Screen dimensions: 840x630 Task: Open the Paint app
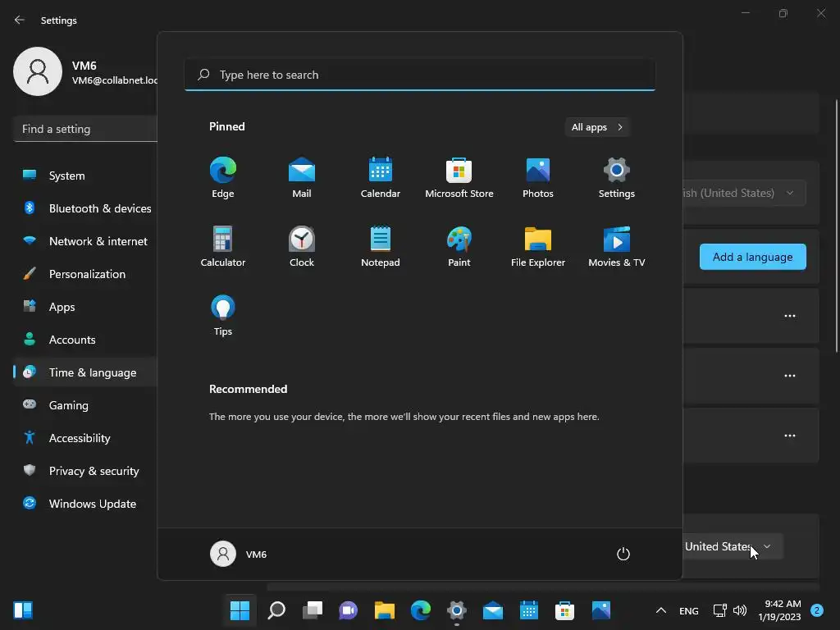(x=459, y=246)
